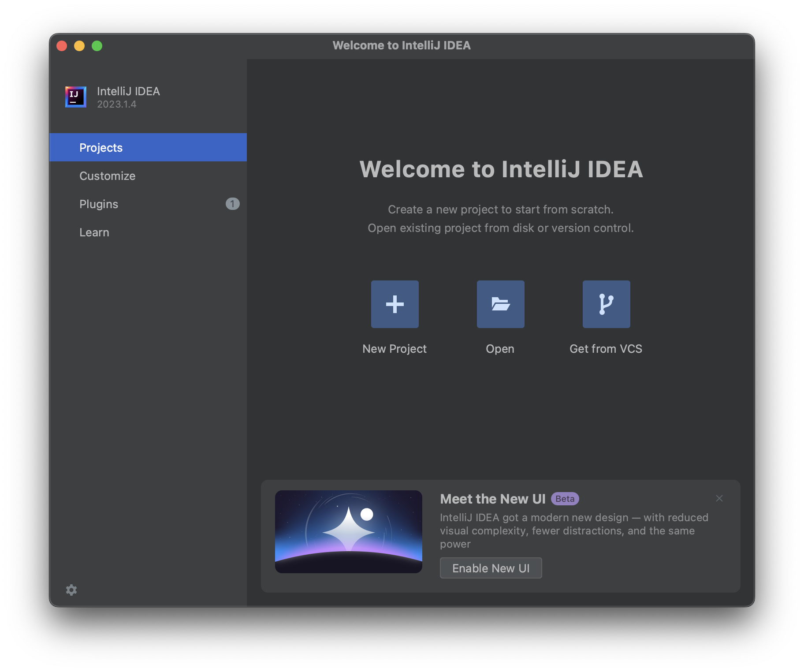
Task: Click the Beta tag
Action: pos(565,499)
